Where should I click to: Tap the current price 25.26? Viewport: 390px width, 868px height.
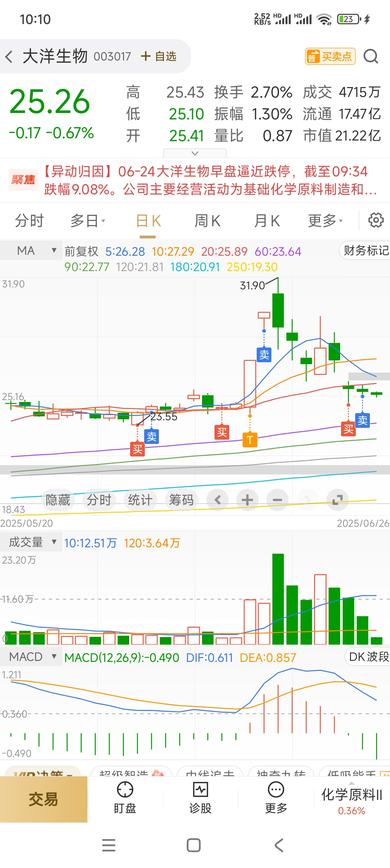click(x=50, y=102)
